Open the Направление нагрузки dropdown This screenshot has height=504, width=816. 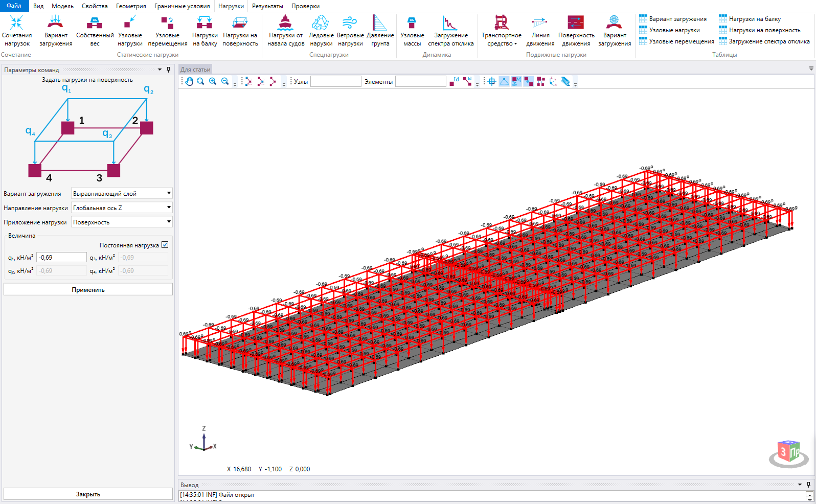pyautogui.click(x=122, y=208)
